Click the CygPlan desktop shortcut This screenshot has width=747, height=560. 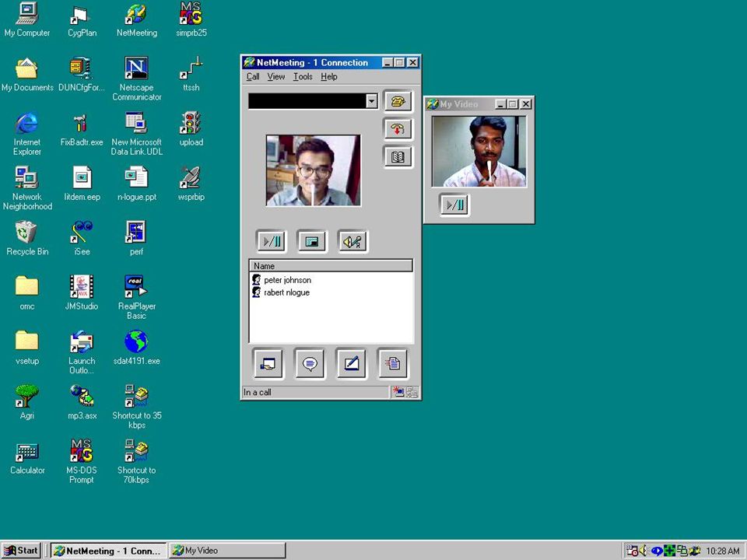82,20
